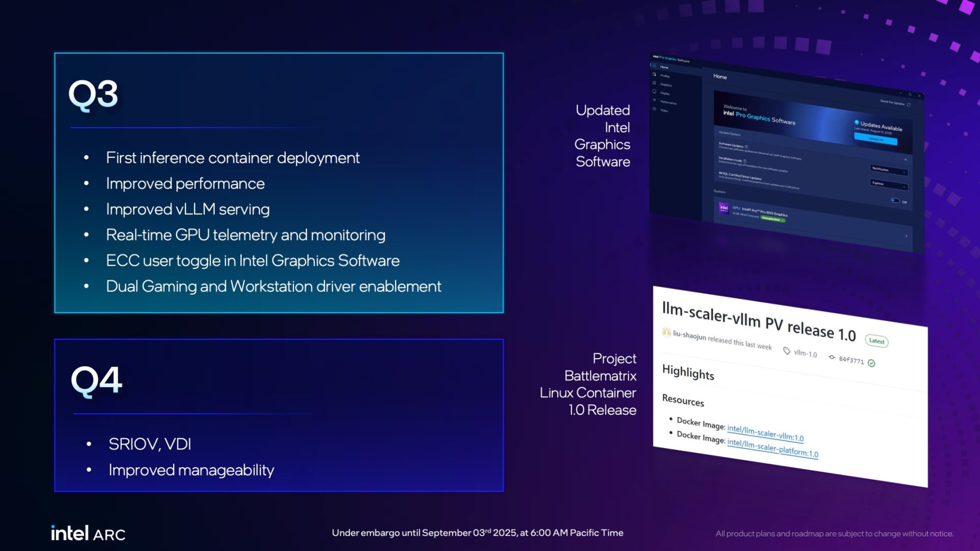Click the green Resizable BAR status badge
The image size is (980, 551).
pyautogui.click(x=772, y=219)
